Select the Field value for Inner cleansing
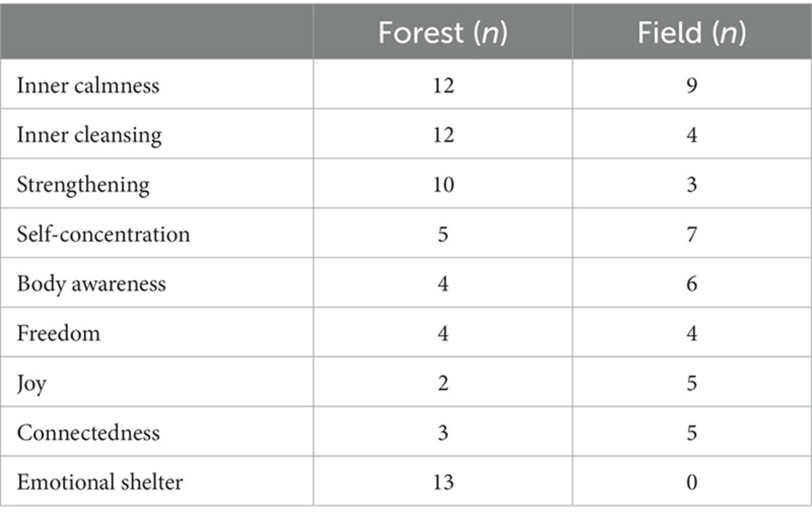The height and width of the screenshot is (518, 812). (x=691, y=135)
